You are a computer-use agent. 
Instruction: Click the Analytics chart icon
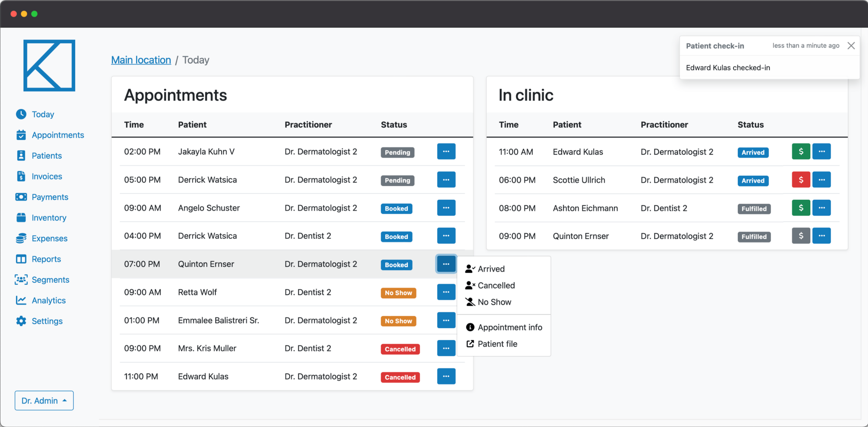point(21,300)
